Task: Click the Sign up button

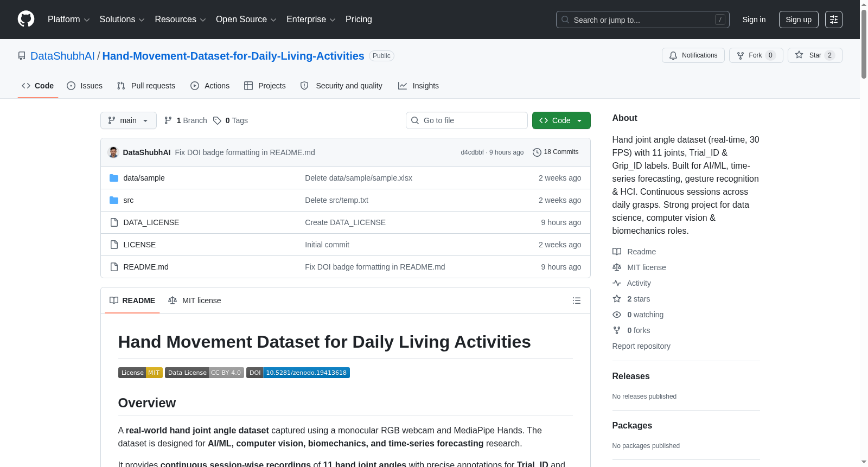Action: [x=799, y=20]
